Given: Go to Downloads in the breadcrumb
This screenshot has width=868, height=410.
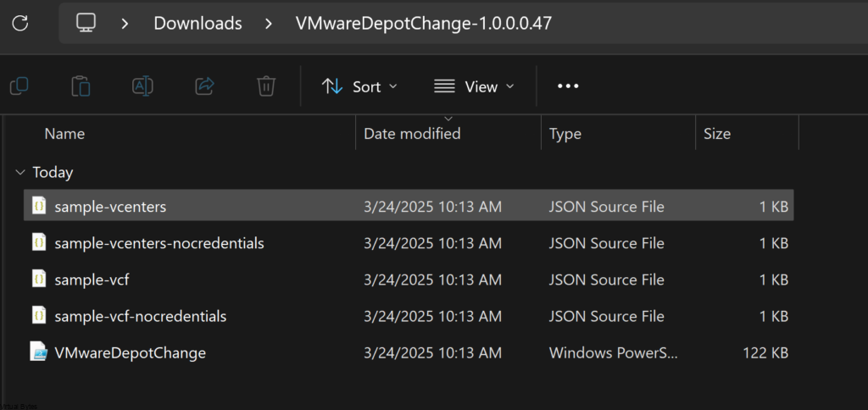Looking at the screenshot, I should (198, 23).
